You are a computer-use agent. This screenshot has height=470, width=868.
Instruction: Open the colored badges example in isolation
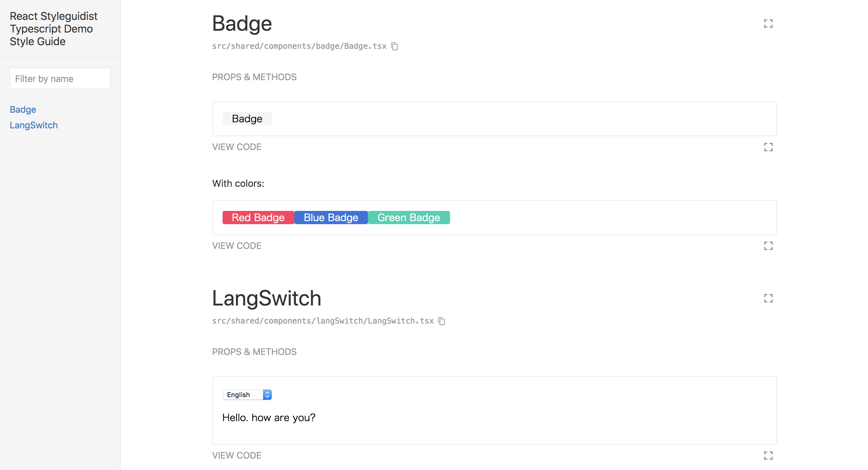[768, 246]
